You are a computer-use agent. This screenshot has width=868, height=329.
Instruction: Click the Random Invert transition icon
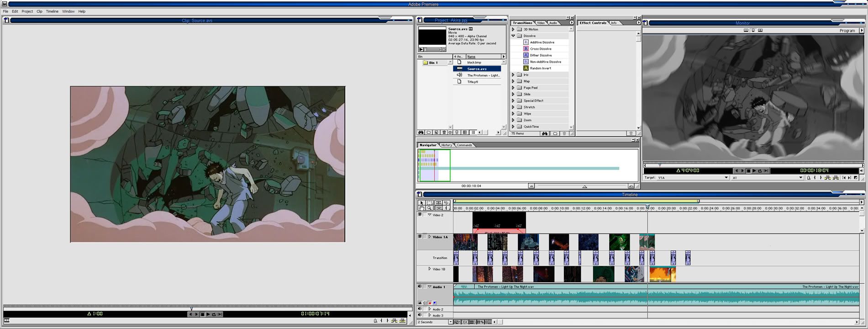tap(526, 68)
